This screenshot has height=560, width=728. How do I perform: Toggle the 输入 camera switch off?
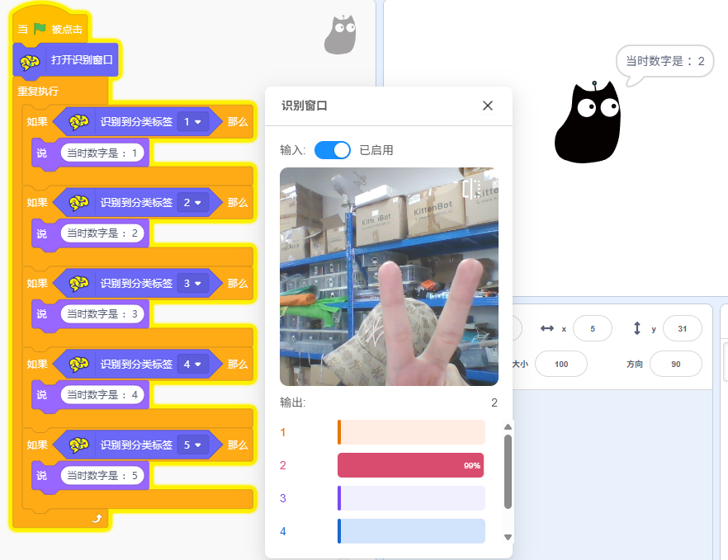coord(333,150)
